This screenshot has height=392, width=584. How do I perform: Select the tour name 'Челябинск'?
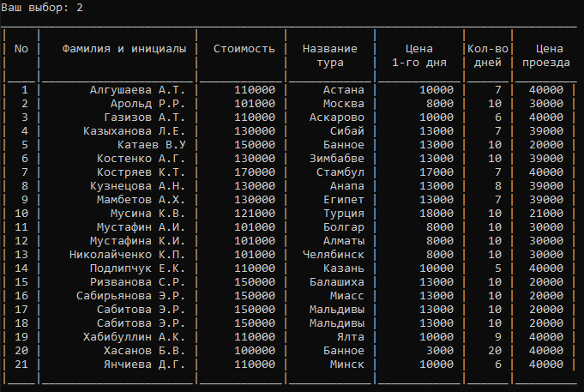point(334,255)
